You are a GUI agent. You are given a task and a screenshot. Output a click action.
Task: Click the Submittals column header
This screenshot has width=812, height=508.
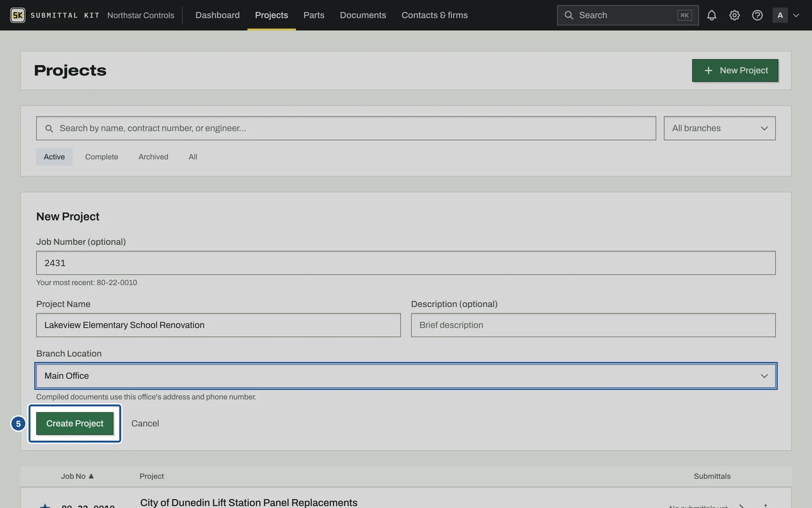[x=712, y=477]
